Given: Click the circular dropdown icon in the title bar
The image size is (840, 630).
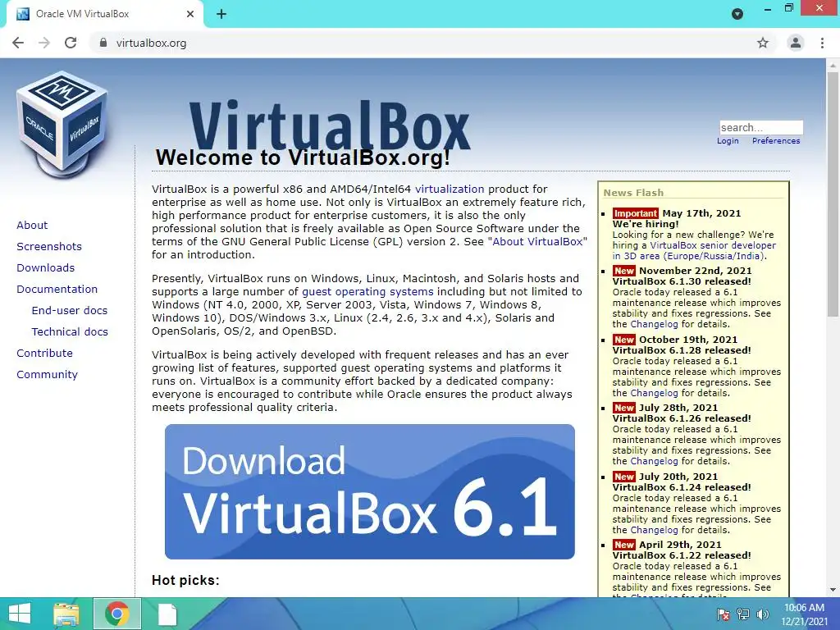Looking at the screenshot, I should pyautogui.click(x=737, y=14).
